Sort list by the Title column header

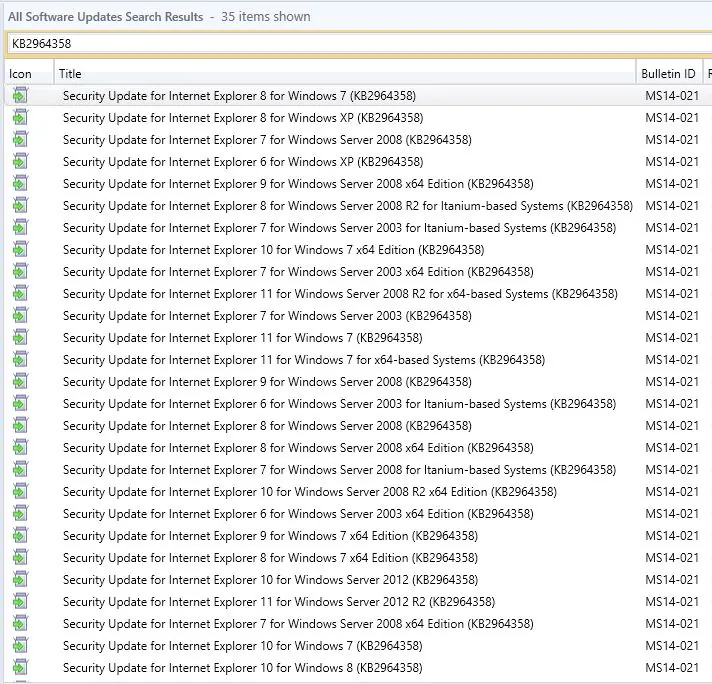pyautogui.click(x=345, y=74)
